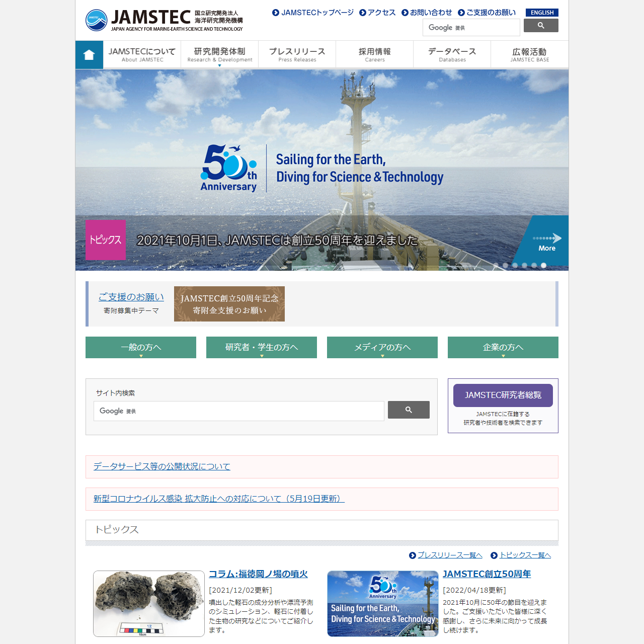
Task: Go to the home icon in navigation bar
Action: tap(89, 55)
